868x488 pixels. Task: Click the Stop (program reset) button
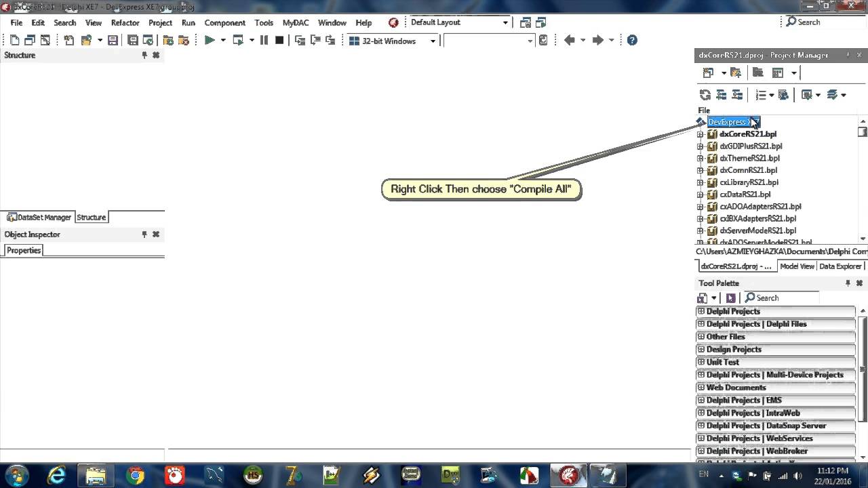tap(279, 41)
